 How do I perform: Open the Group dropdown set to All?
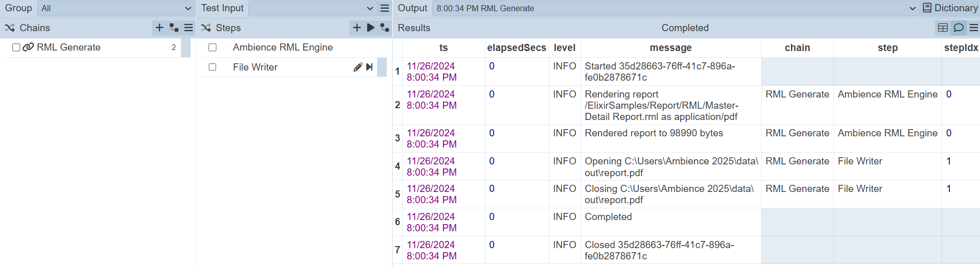click(116, 8)
